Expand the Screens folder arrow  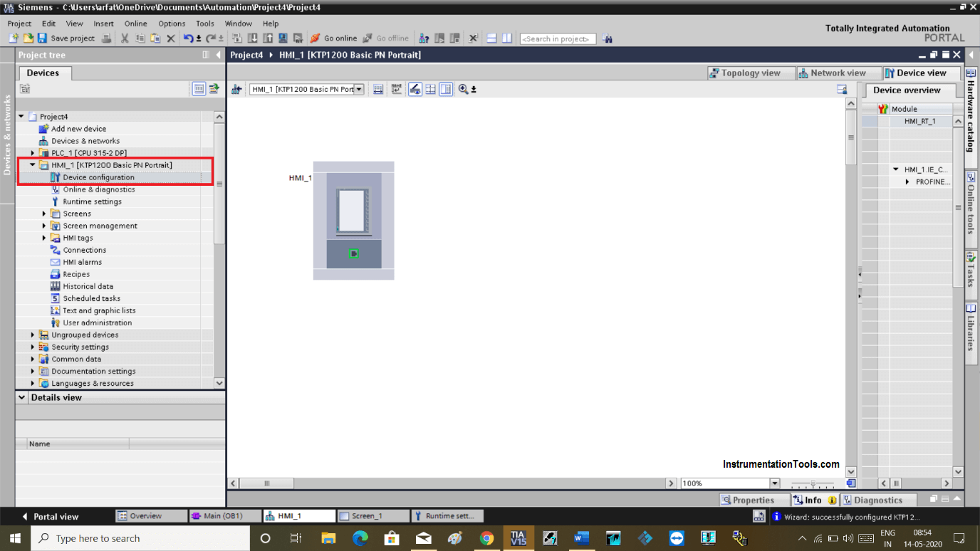click(x=44, y=214)
